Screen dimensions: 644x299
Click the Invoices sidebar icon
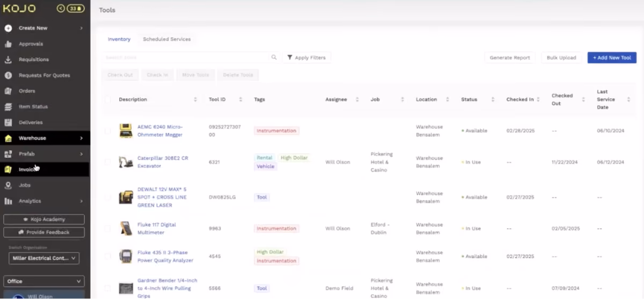8,170
